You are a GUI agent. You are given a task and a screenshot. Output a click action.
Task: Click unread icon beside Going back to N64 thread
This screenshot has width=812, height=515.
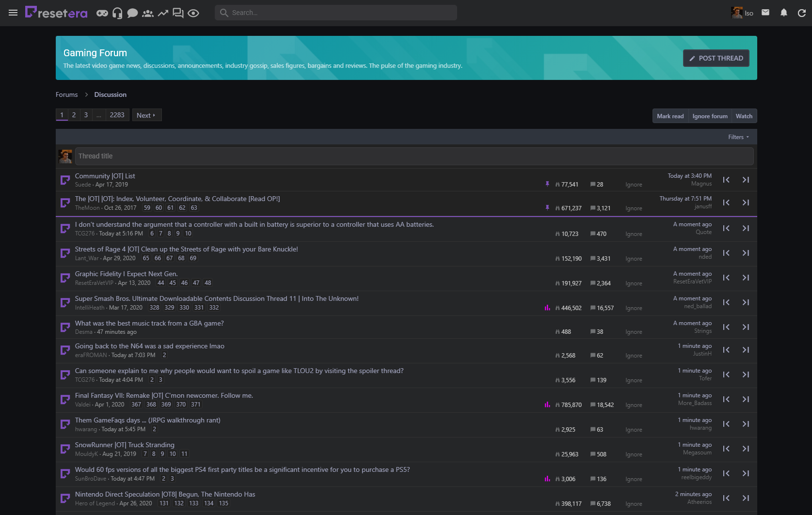point(65,350)
